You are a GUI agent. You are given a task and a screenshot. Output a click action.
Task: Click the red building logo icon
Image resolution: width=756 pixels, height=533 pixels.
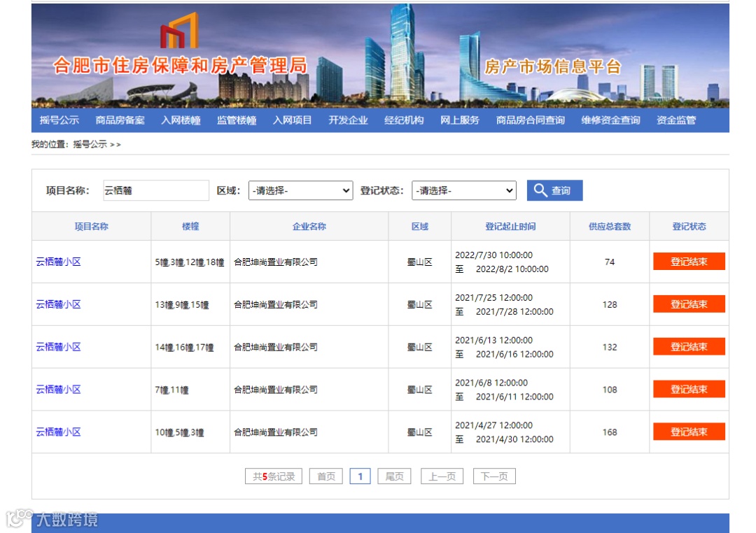[179, 30]
